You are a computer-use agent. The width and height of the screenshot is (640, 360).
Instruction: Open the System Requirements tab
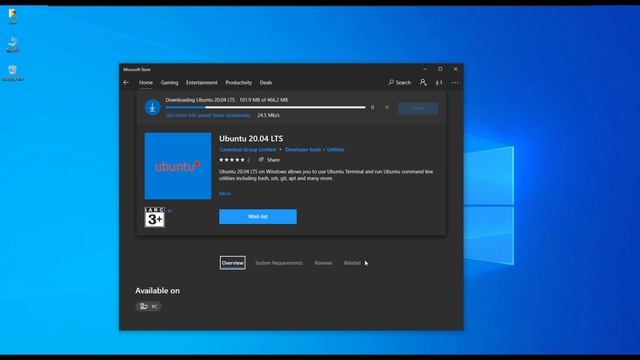[279, 263]
